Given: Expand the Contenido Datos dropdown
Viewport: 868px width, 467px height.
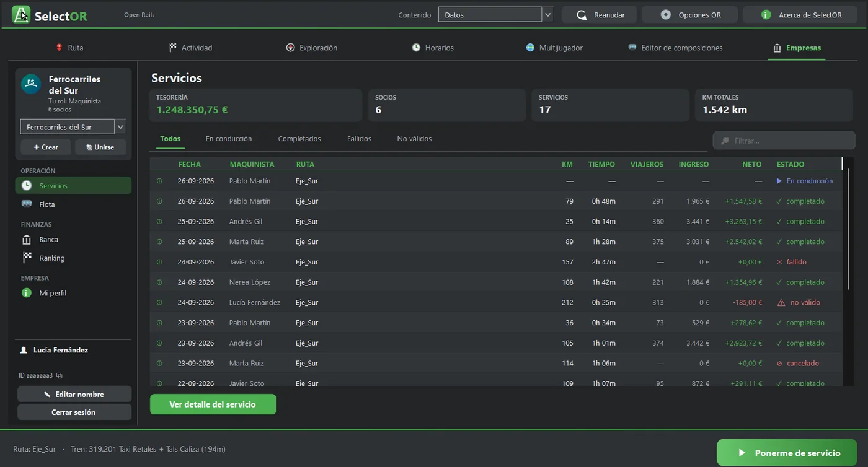Looking at the screenshot, I should [547, 15].
